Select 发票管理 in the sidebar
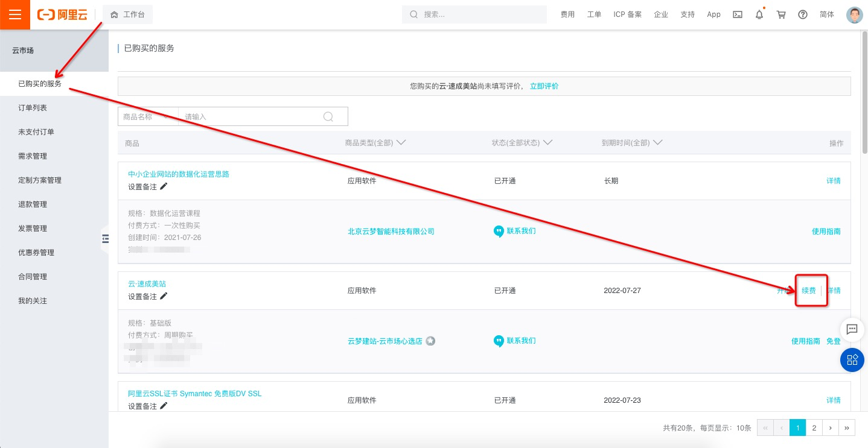868x448 pixels. [x=33, y=229]
